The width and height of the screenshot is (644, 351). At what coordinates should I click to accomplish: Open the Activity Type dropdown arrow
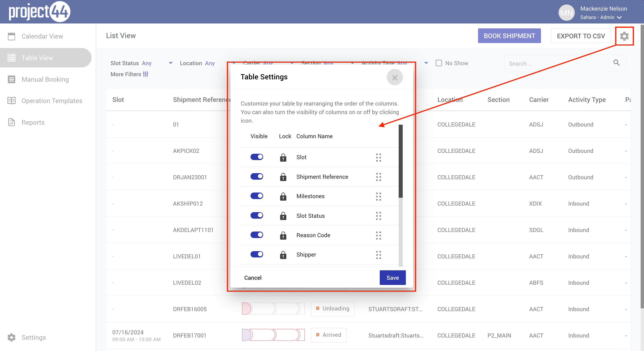click(426, 63)
